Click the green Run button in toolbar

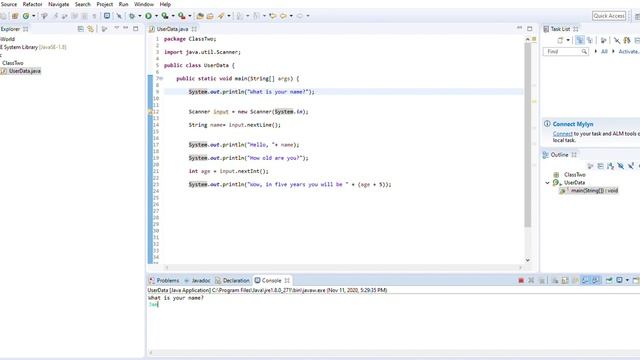tap(149, 16)
